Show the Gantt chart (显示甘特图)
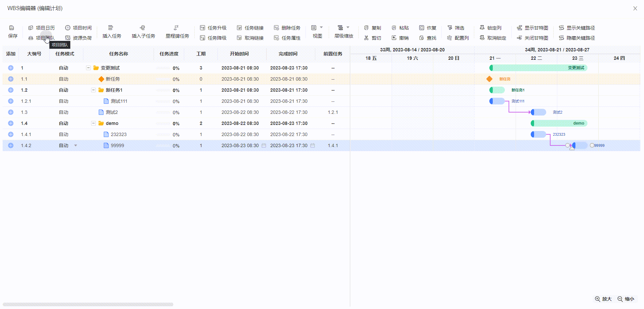 coord(532,28)
